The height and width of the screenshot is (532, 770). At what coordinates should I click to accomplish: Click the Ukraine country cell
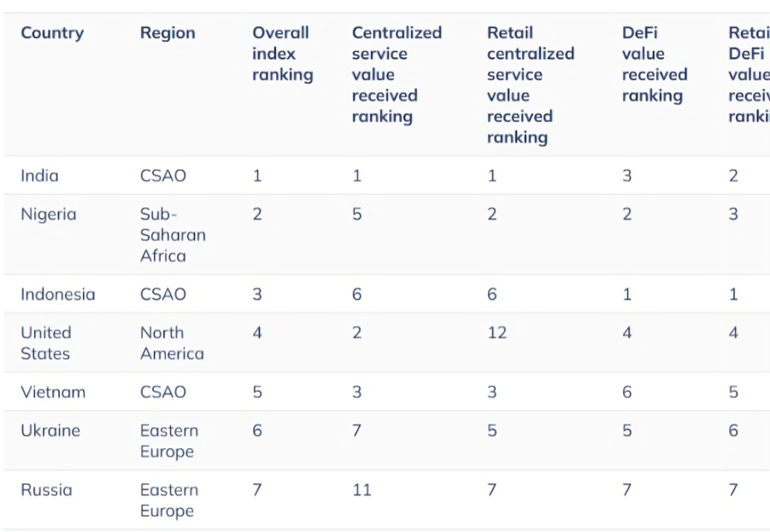50,431
